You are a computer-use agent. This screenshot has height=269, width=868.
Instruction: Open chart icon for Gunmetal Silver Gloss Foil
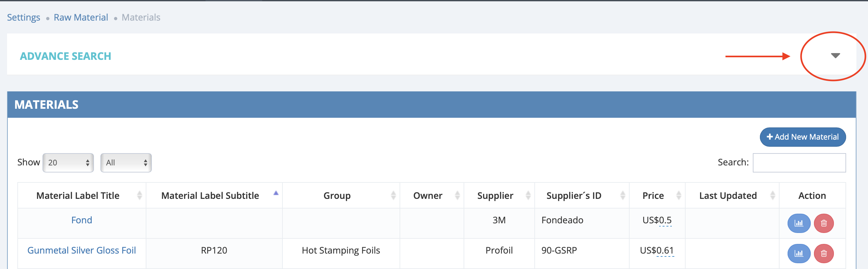point(799,253)
